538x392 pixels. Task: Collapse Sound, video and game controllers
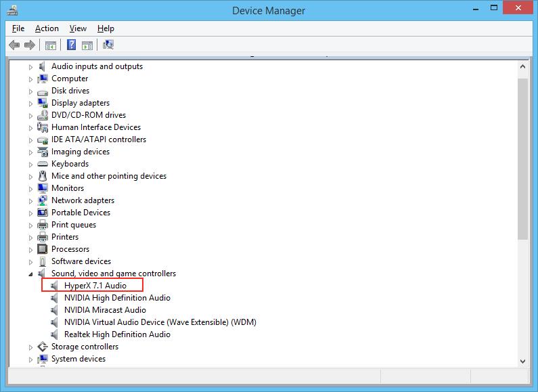pos(30,274)
